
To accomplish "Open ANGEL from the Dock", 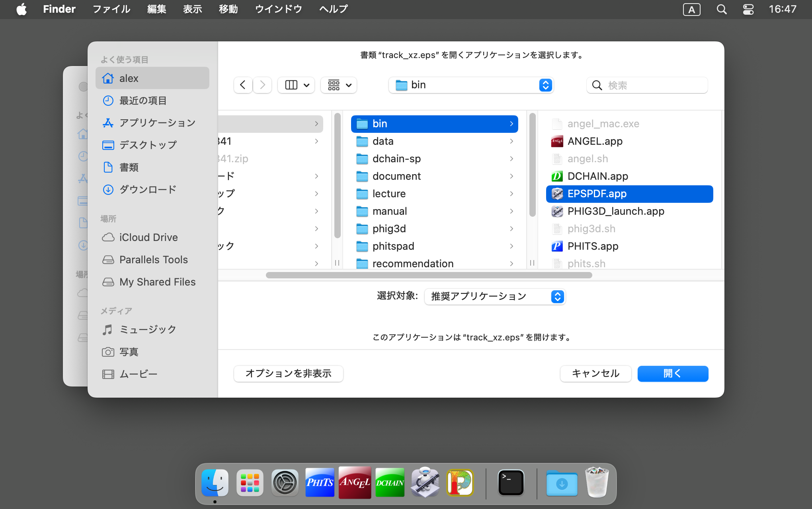I will (355, 483).
